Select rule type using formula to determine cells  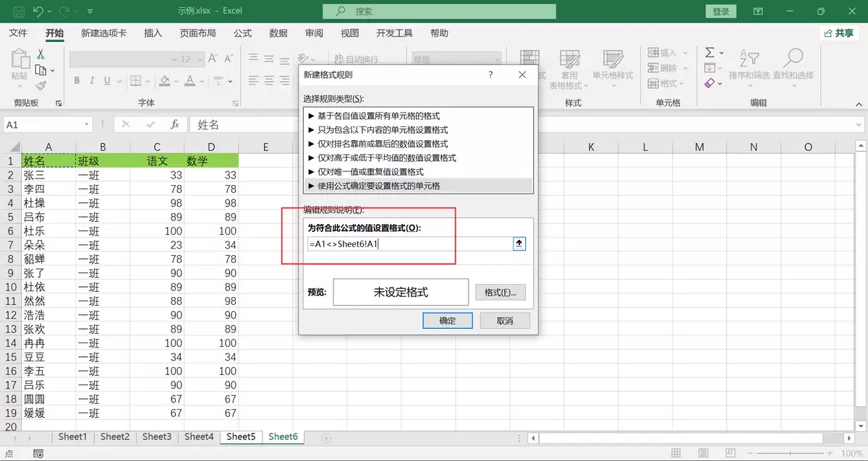pos(418,186)
